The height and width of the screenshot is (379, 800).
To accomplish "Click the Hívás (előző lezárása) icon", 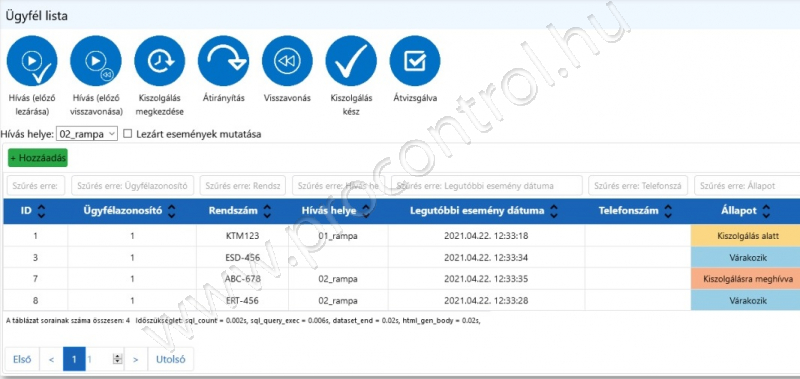I will click(32, 61).
